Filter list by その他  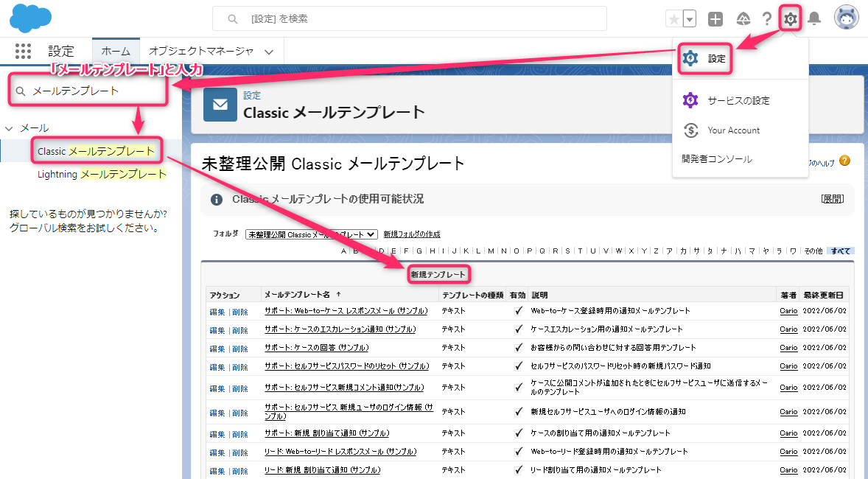pos(813,251)
